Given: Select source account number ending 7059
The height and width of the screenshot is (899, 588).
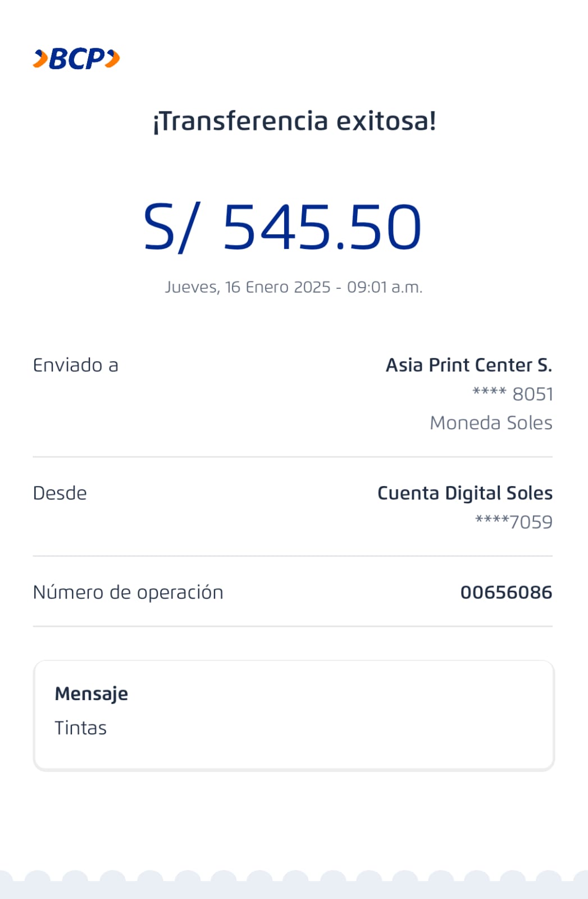Looking at the screenshot, I should pos(514,522).
